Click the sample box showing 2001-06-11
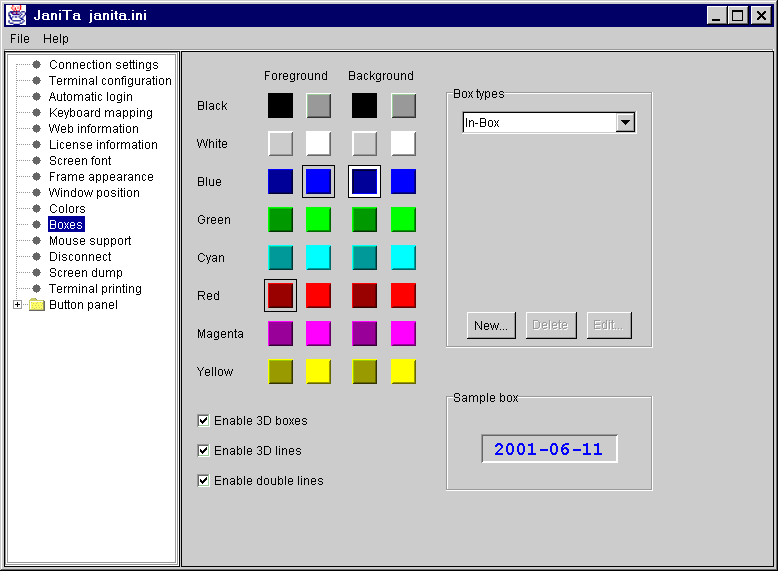Image resolution: width=778 pixels, height=571 pixels. (549, 449)
